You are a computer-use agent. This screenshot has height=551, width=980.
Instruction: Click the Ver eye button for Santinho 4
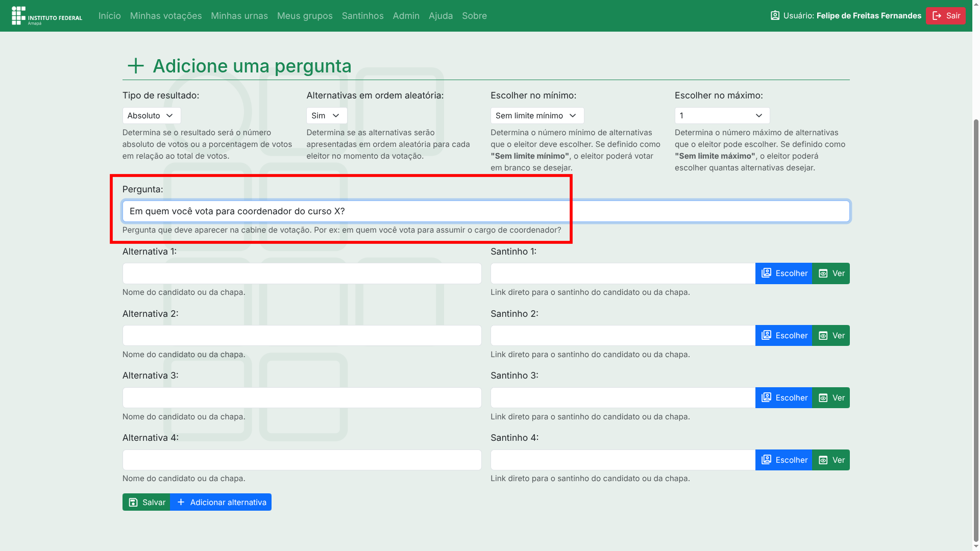point(831,460)
